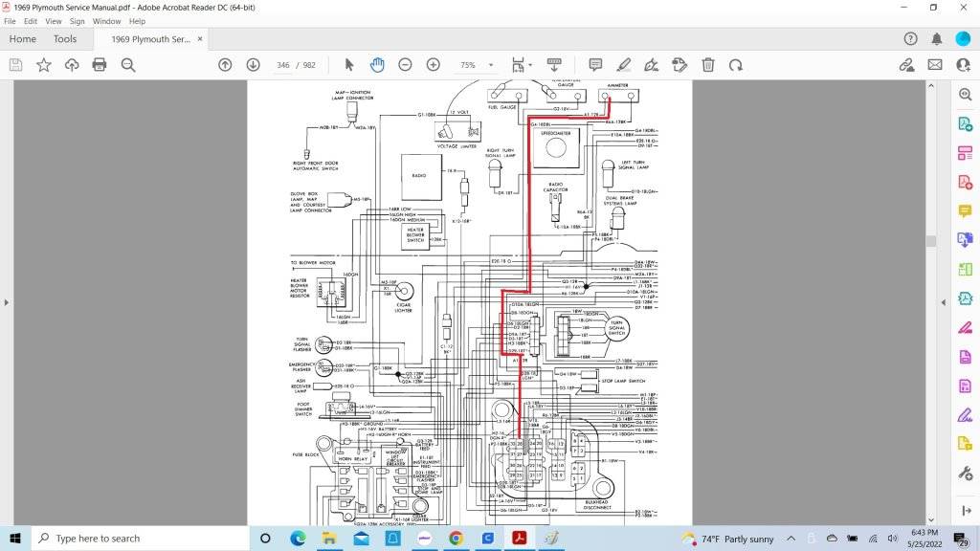Image resolution: width=980 pixels, height=551 pixels.
Task: Click the current page number field
Action: (282, 65)
